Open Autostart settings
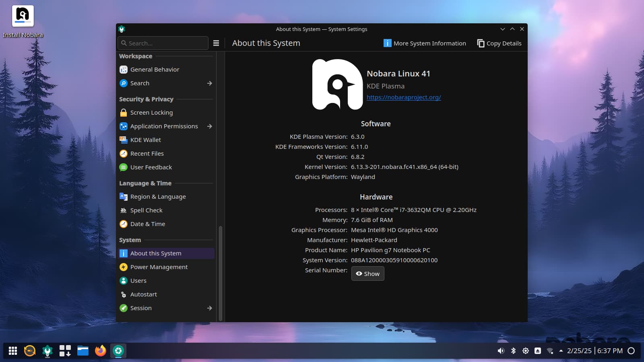Viewport: 644px width, 362px height. tap(166, 294)
